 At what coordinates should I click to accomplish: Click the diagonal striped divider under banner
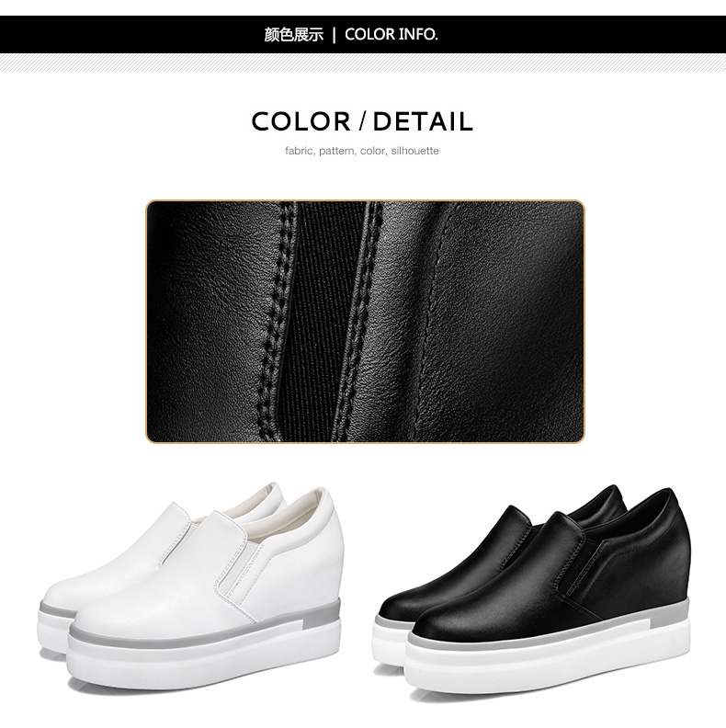click(363, 63)
